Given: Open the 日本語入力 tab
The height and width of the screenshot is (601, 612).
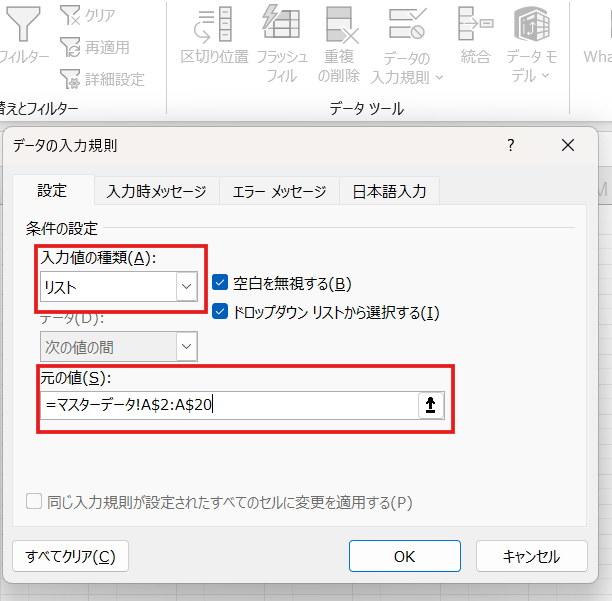Looking at the screenshot, I should (x=389, y=191).
